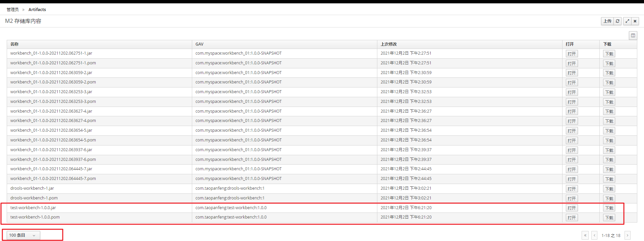Download workbench_01 063937-6.jar with 下载
The height and width of the screenshot is (241, 644).
[x=609, y=150]
